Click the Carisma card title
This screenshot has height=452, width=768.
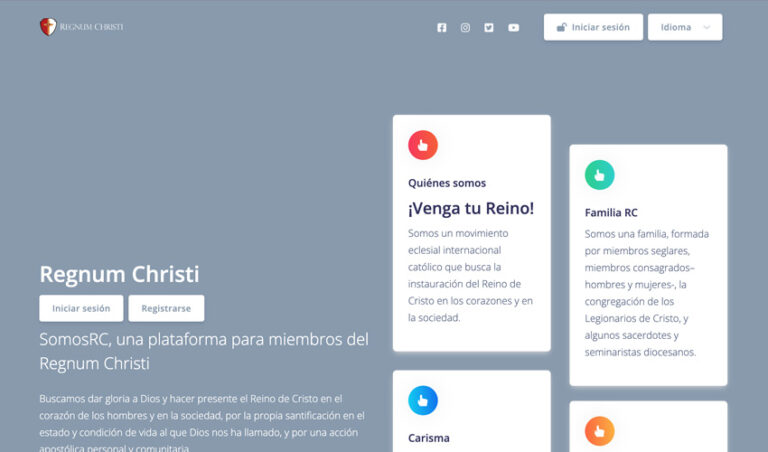click(429, 438)
